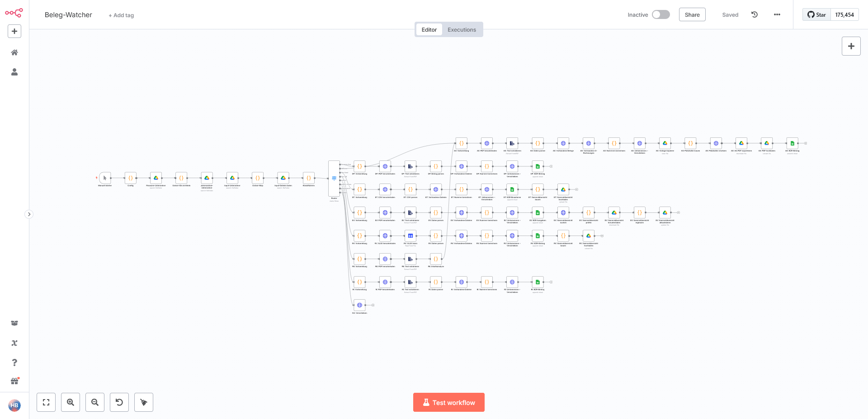The image size is (868, 419).
Task: Click Add tag next to workflow name
Action: pos(121,15)
